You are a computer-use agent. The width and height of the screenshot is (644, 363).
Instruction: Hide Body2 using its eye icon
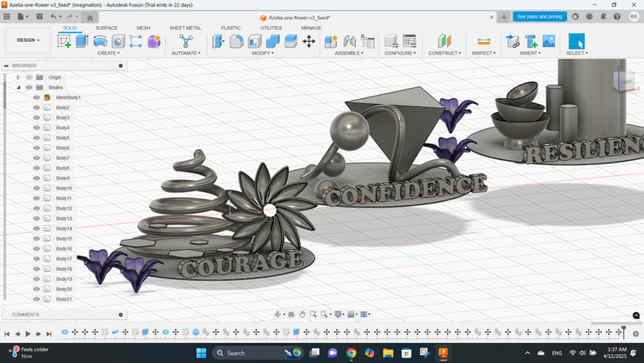[37, 107]
